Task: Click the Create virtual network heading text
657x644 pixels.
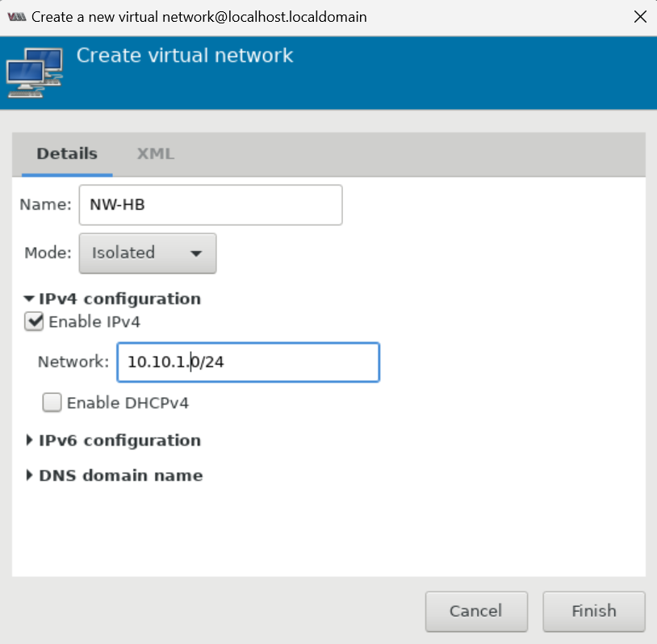Action: pyautogui.click(x=185, y=56)
